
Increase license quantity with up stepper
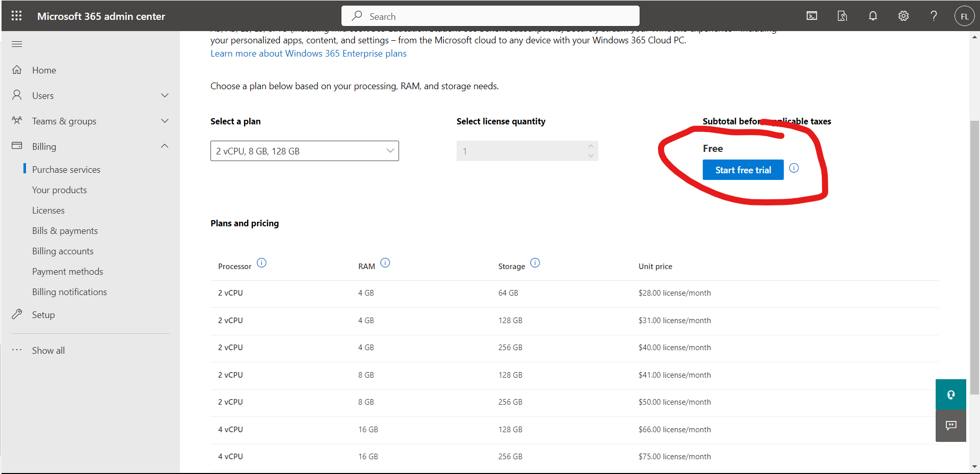[x=591, y=146]
